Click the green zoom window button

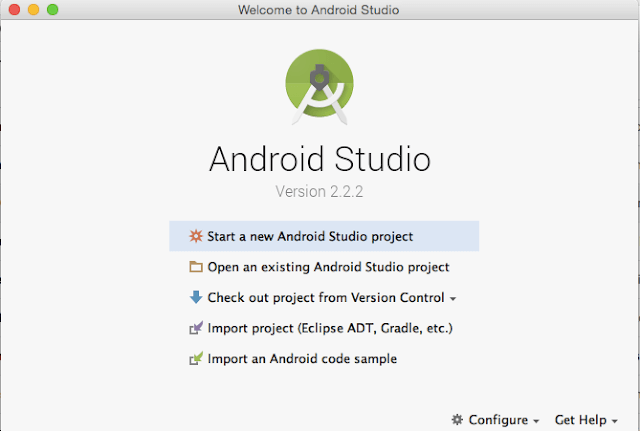[x=53, y=9]
